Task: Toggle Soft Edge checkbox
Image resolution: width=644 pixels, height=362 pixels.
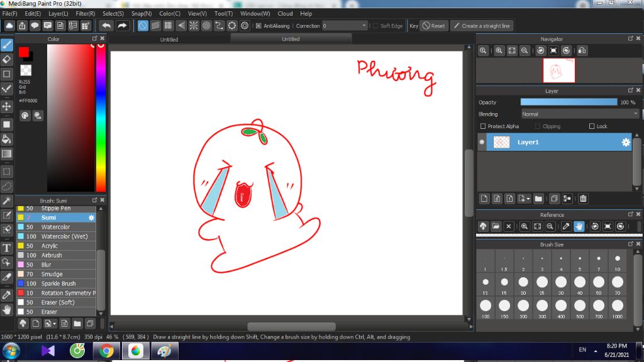Action: point(375,26)
